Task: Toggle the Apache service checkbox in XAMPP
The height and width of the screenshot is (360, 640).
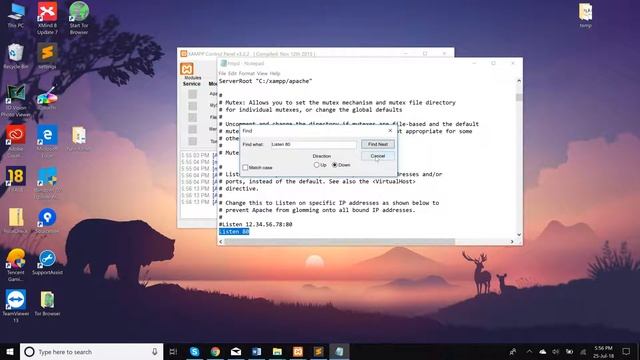Action: [x=193, y=94]
